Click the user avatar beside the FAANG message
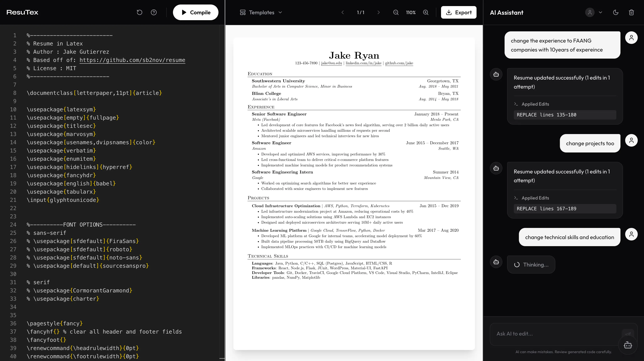Screen dimensions: 644x361 [x=631, y=38]
